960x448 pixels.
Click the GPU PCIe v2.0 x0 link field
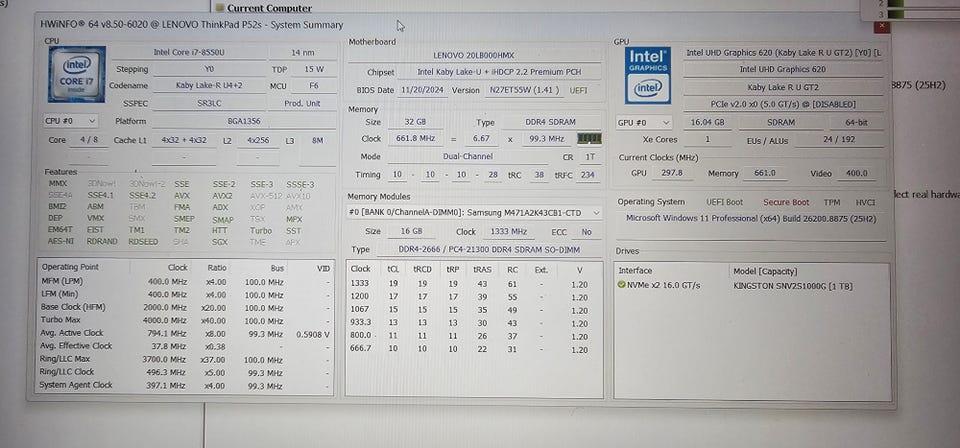click(783, 105)
